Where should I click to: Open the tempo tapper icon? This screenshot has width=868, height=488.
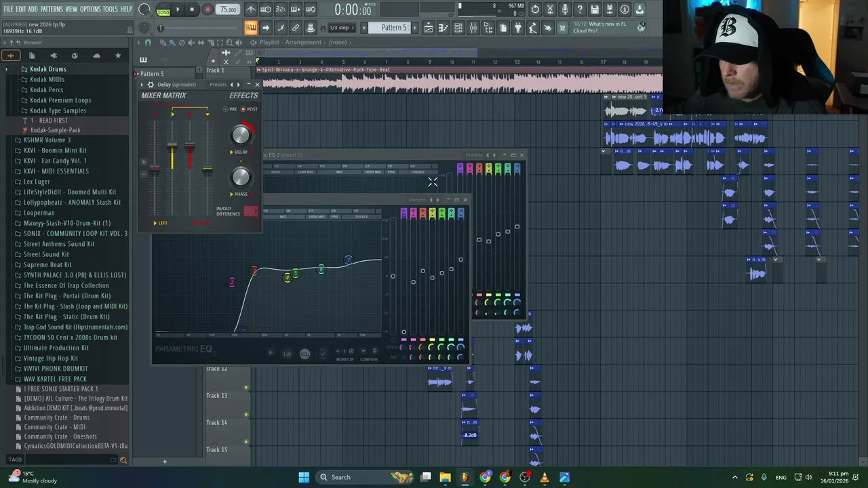[532, 28]
